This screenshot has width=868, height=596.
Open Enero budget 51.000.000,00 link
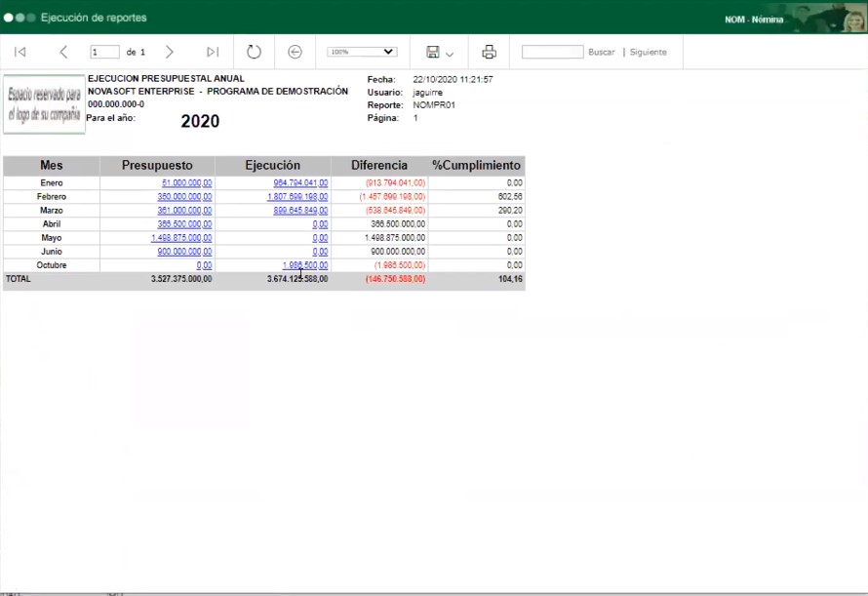click(186, 182)
